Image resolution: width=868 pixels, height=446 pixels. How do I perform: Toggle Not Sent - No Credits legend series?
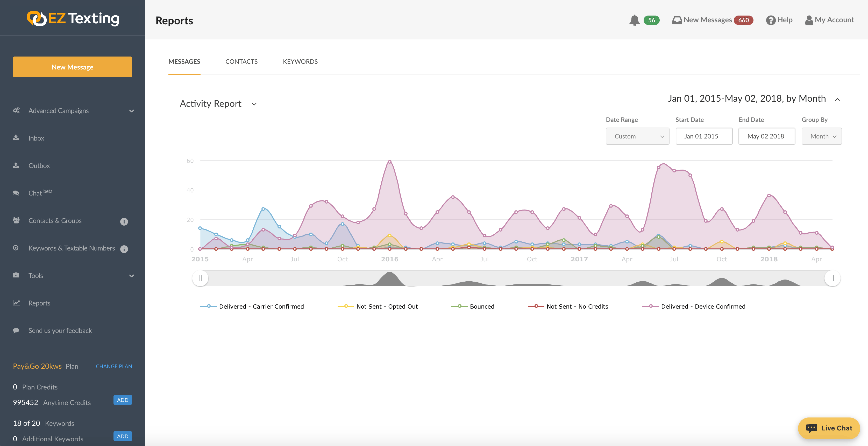coord(568,306)
